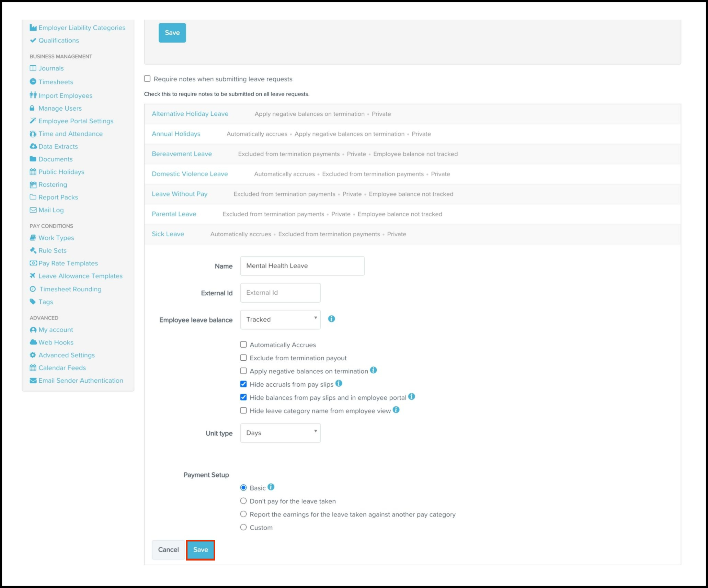The width and height of the screenshot is (708, 588).
Task: Click the Save button next to Cancel
Action: click(201, 550)
